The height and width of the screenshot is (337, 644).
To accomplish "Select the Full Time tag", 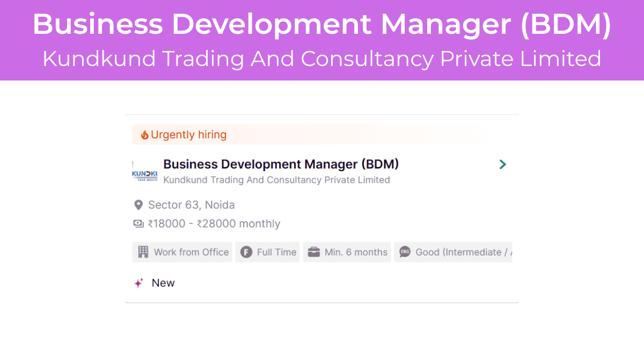I will (268, 252).
